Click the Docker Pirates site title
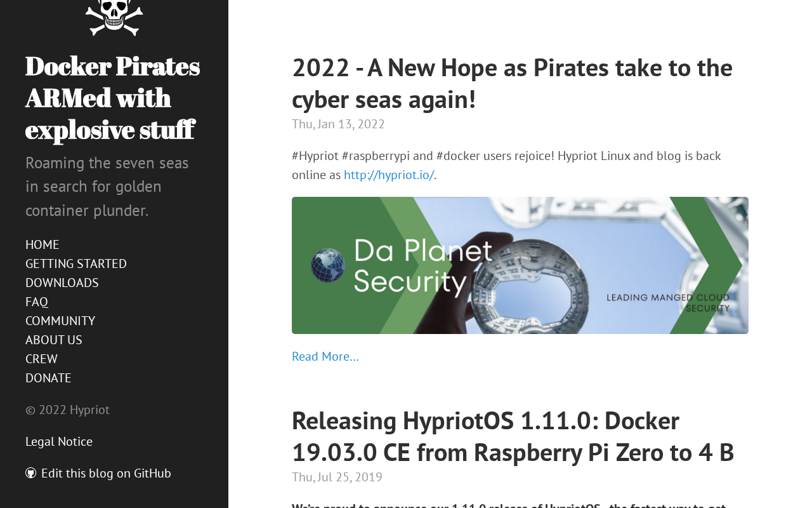This screenshot has width=812, height=508. pyautogui.click(x=113, y=98)
